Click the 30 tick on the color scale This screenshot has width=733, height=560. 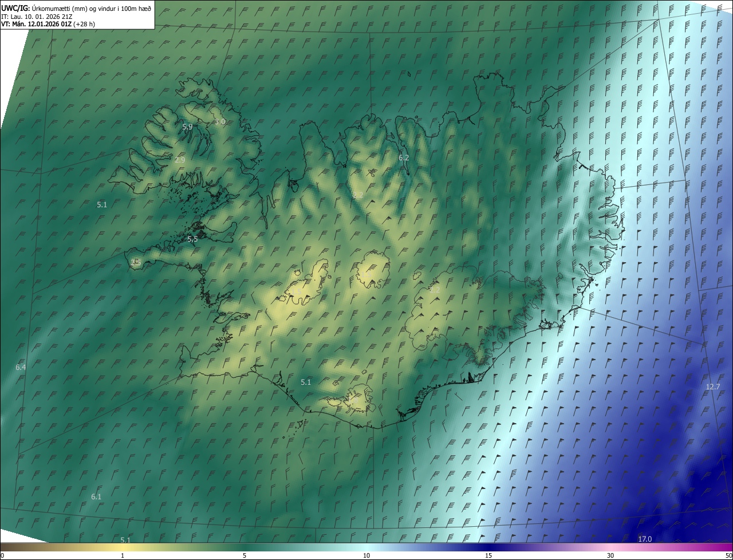[x=610, y=555]
